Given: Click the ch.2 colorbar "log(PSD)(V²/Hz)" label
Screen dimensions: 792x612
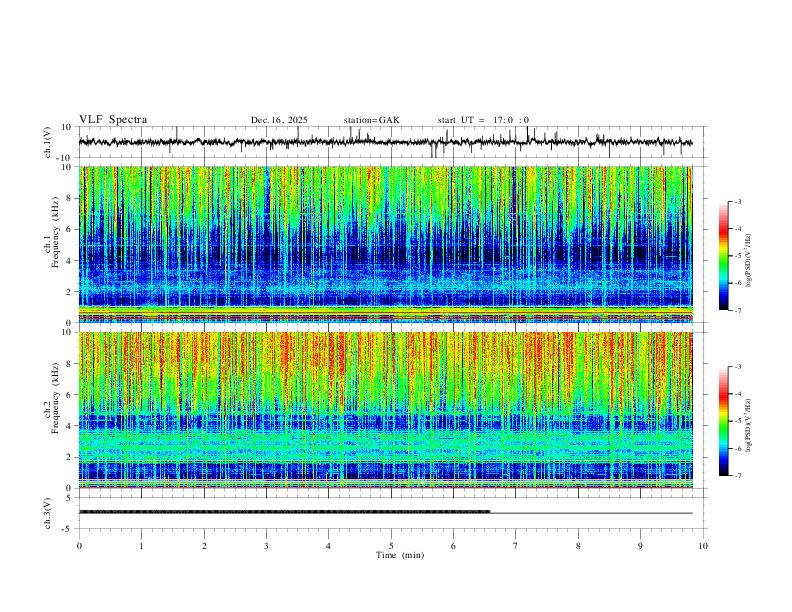Looking at the screenshot, I should pos(749,425).
